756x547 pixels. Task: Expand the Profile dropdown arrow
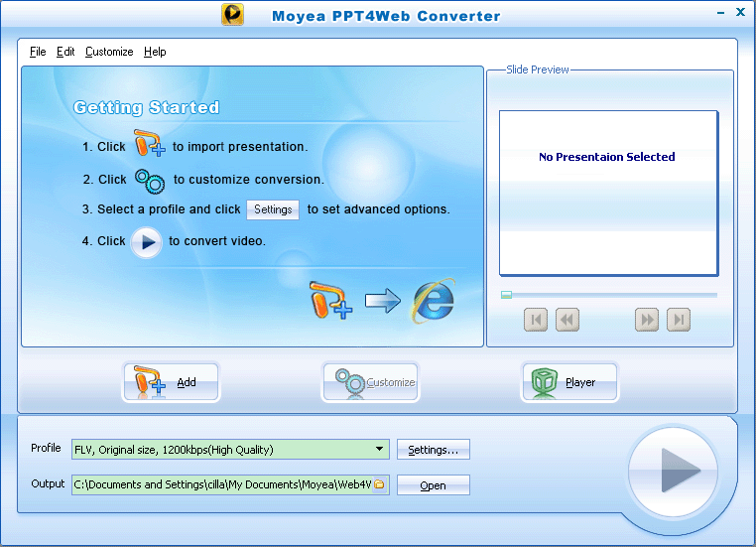[380, 449]
